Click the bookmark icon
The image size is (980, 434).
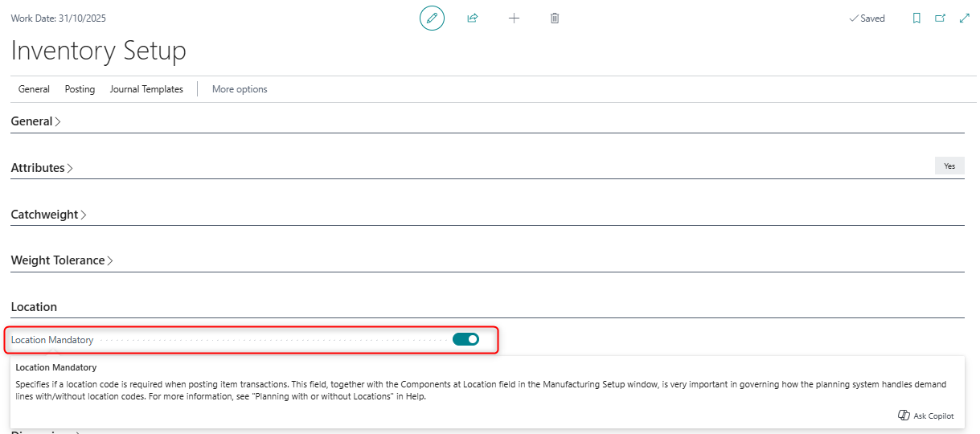click(x=916, y=18)
